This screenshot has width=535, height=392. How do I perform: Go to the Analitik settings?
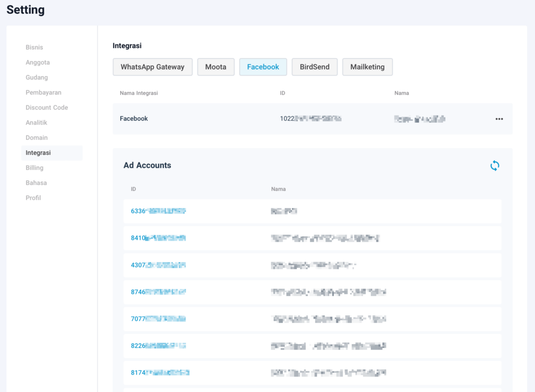pyautogui.click(x=36, y=122)
